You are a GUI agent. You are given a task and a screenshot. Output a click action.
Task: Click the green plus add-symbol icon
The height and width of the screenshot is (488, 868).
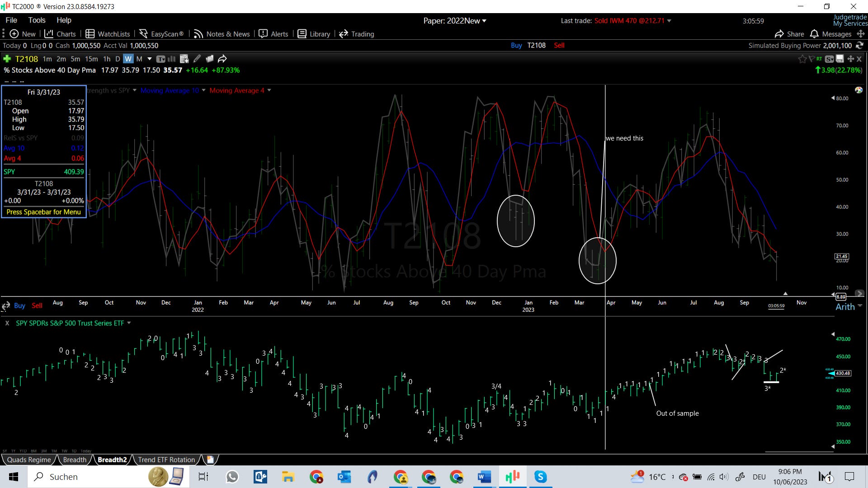(7, 59)
